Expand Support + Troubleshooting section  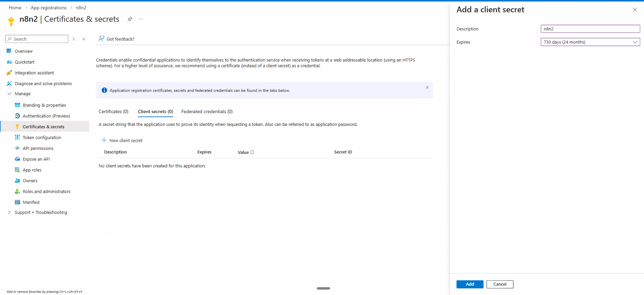9,212
